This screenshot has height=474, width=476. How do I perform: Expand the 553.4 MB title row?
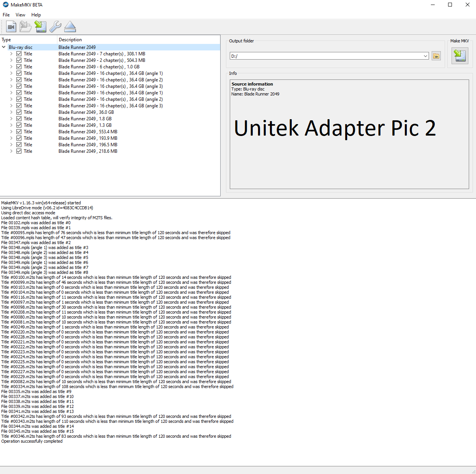(x=11, y=132)
